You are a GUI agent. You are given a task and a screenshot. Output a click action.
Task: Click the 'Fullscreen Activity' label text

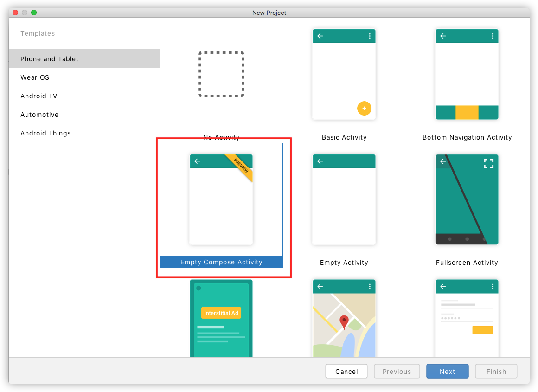tap(467, 263)
